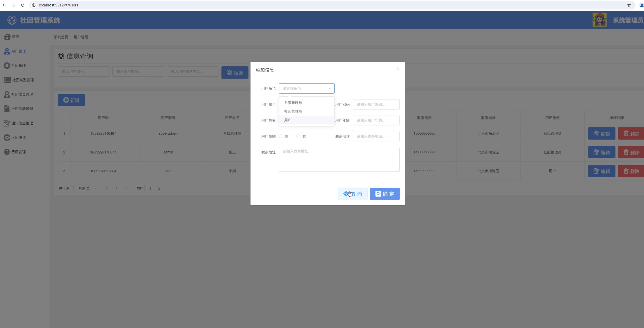
Task: Click the 社团类型管理 list icon
Action: [7, 80]
